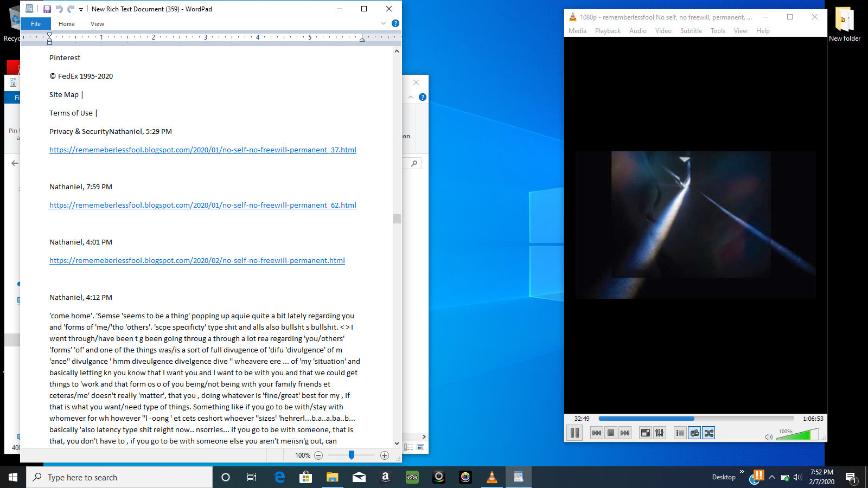This screenshot has height=488, width=868.
Task: Open Microsoft Store from taskbar
Action: [x=305, y=477]
